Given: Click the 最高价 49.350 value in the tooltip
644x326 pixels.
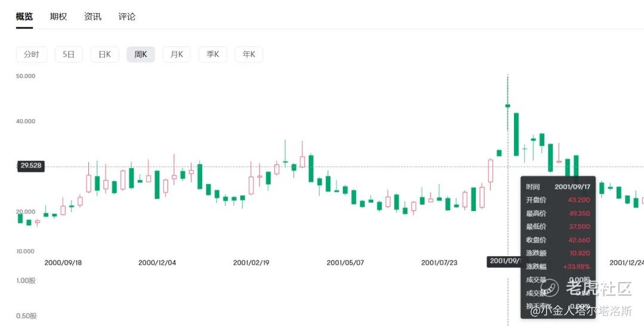Looking at the screenshot, I should coord(579,213).
